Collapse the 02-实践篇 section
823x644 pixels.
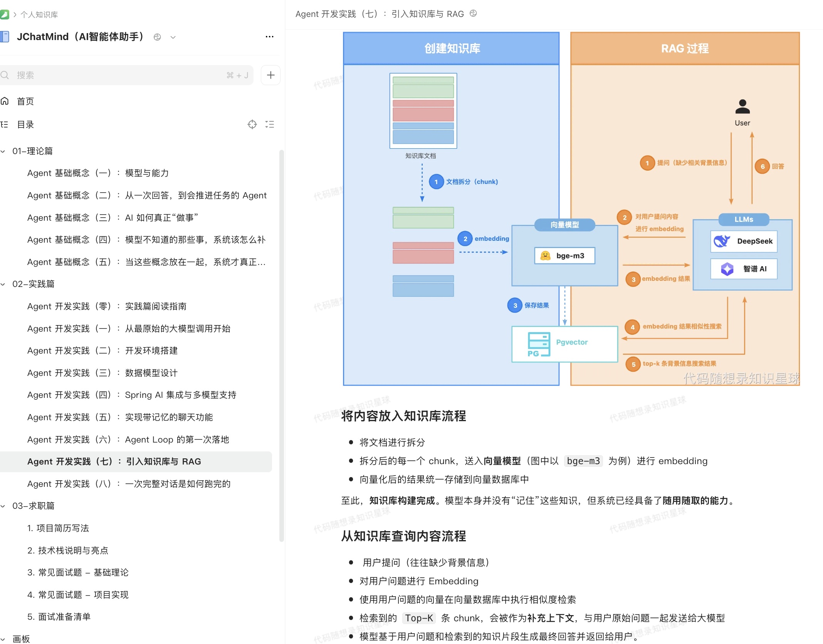point(3,284)
